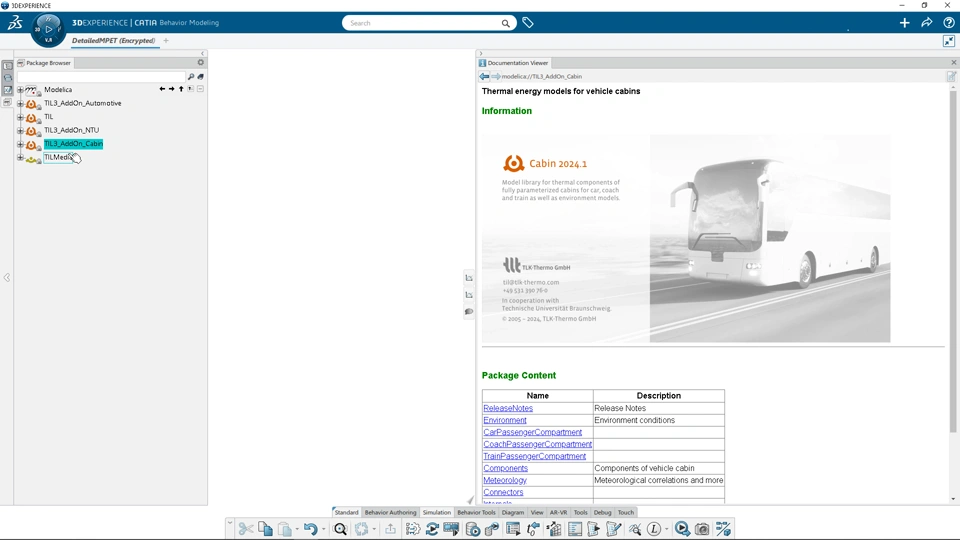Switch to the AR-VR tab
Image resolution: width=960 pixels, height=540 pixels.
tap(558, 512)
